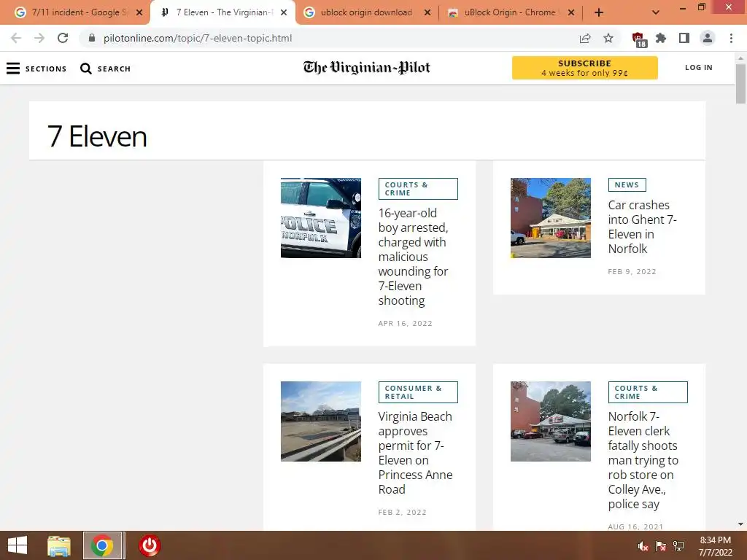This screenshot has width=747, height=560.
Task: Open the Windows Start menu
Action: pos(18,545)
